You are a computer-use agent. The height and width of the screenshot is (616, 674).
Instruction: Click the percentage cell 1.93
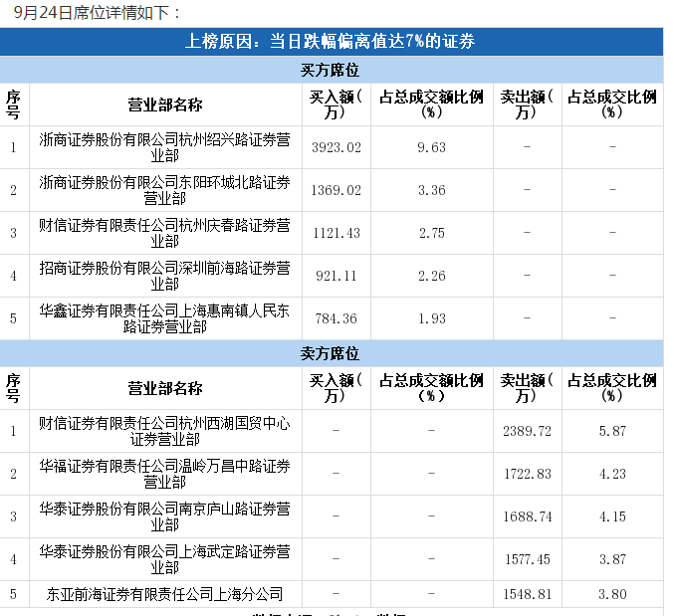point(431,318)
